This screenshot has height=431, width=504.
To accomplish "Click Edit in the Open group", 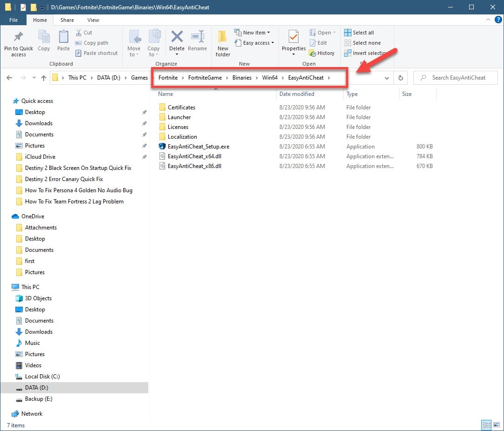I will tap(318, 43).
